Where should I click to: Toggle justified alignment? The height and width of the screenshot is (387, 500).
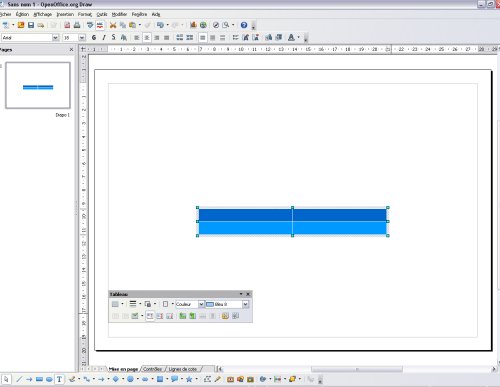tap(167, 38)
